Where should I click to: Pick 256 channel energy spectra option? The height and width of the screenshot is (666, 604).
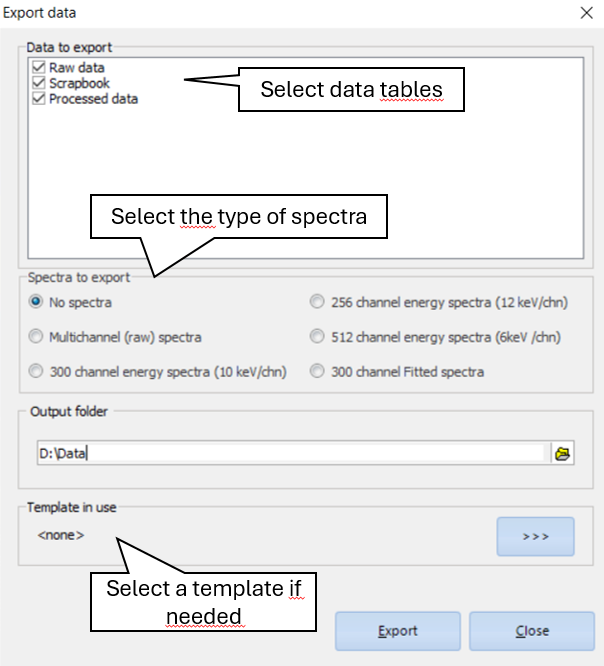point(317,302)
